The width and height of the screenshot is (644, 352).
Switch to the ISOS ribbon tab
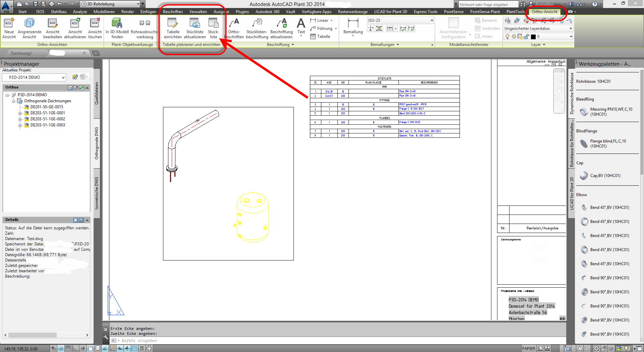coord(40,12)
